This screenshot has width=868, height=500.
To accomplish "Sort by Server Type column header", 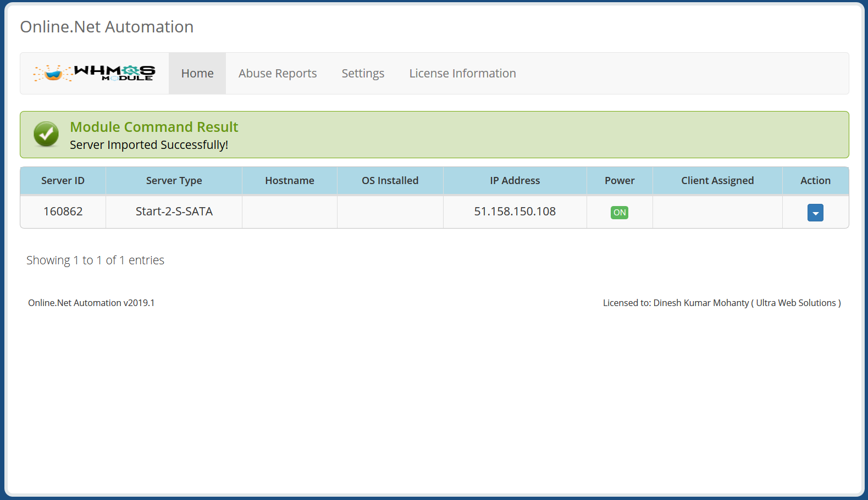I will click(174, 181).
